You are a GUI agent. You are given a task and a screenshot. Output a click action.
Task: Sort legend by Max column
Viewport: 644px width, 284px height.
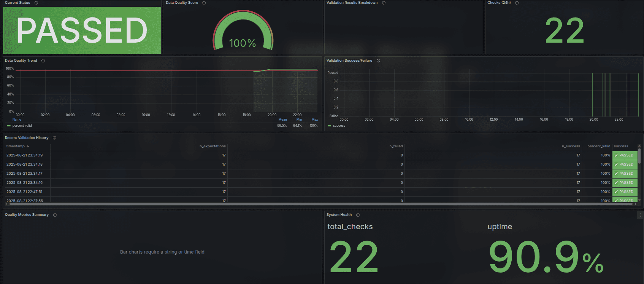click(314, 120)
